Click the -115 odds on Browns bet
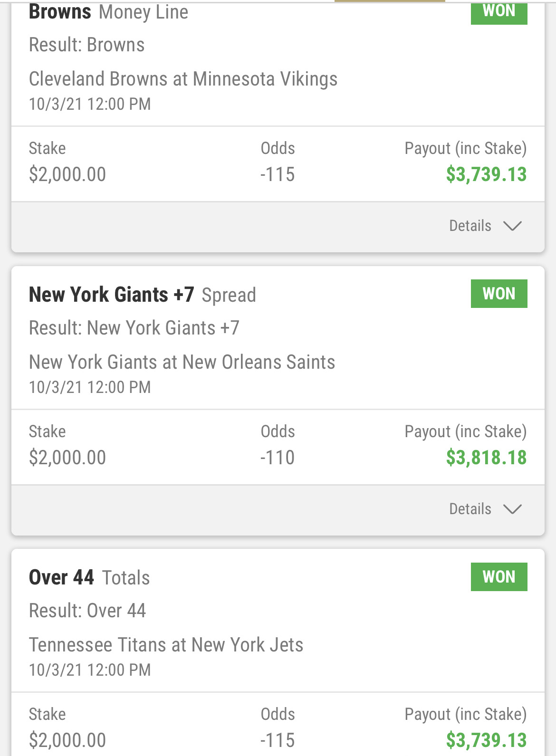 click(x=278, y=174)
